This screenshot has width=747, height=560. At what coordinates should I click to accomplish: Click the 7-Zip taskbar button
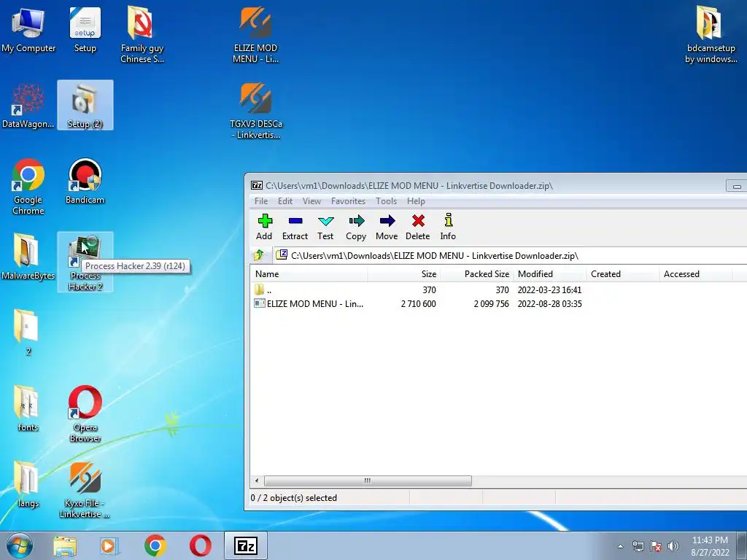pyautogui.click(x=246, y=545)
